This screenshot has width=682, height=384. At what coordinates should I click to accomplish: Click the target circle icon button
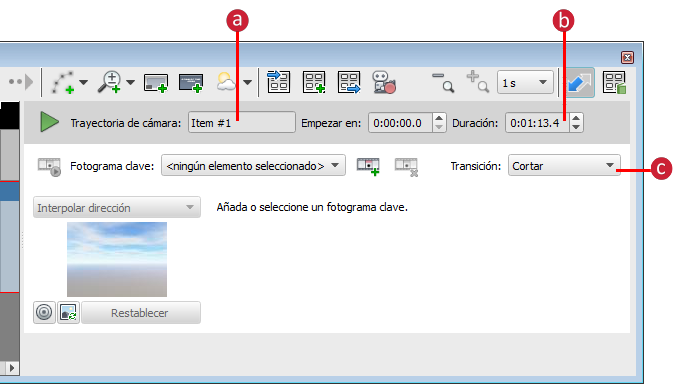(x=44, y=312)
